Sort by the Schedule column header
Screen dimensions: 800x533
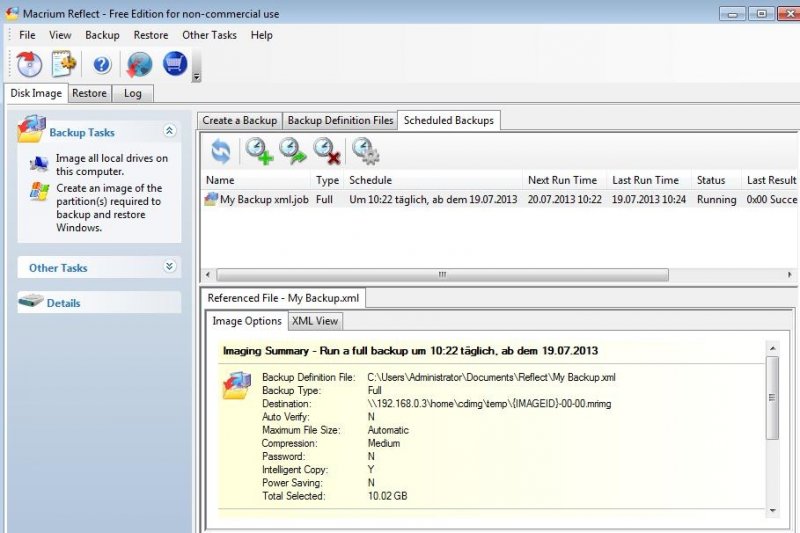coord(433,180)
